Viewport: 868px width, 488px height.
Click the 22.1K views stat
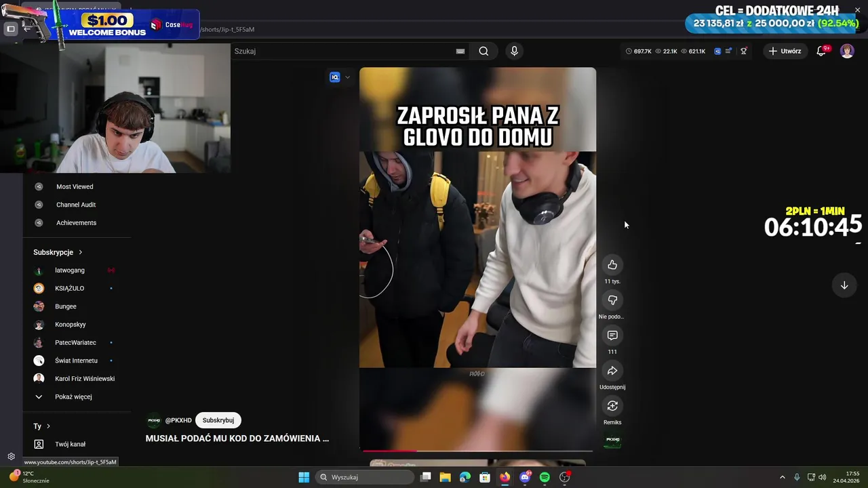(666, 51)
